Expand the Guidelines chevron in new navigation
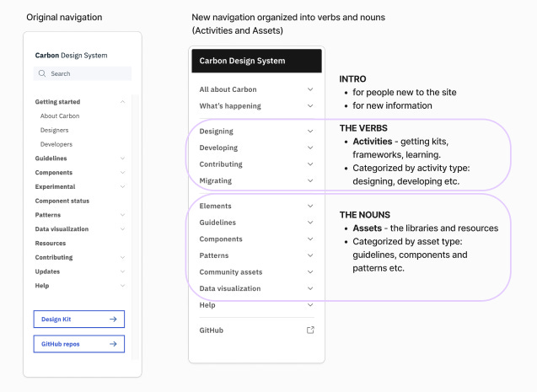 point(310,223)
